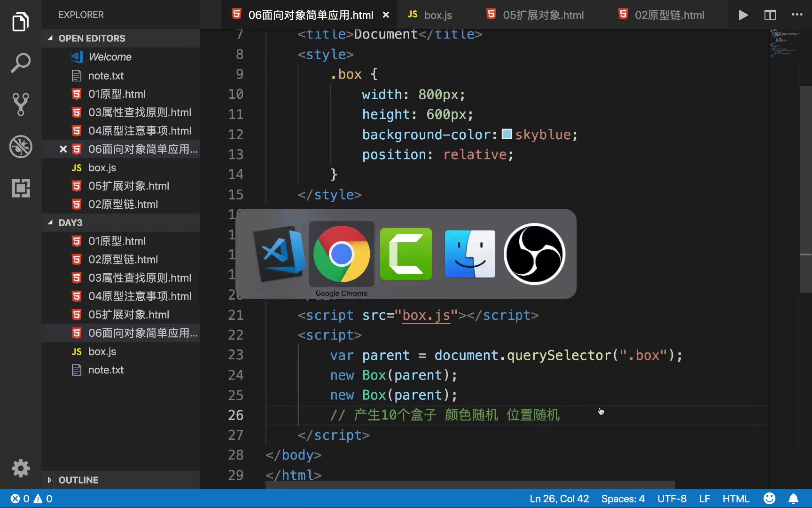This screenshot has height=508, width=812.
Task: Change file encoding via UTF-8
Action: click(x=671, y=499)
